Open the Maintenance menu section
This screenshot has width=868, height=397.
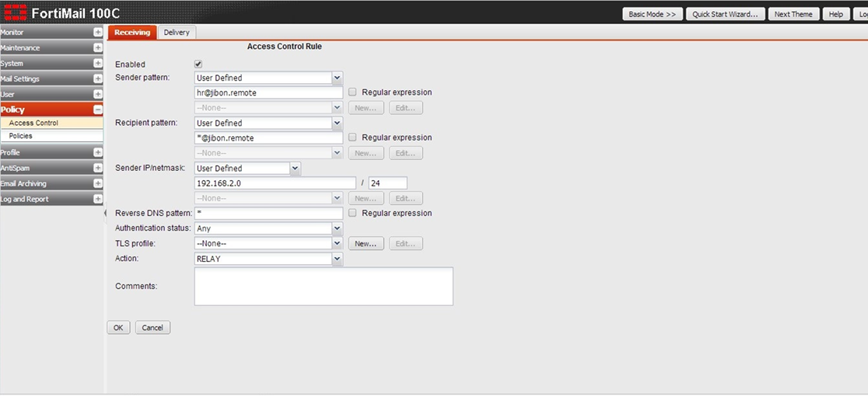tap(51, 48)
